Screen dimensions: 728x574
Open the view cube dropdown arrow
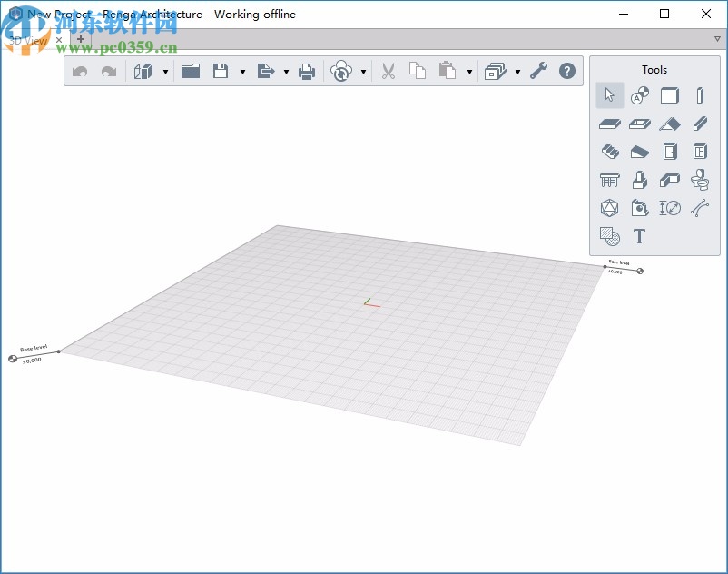[x=166, y=72]
